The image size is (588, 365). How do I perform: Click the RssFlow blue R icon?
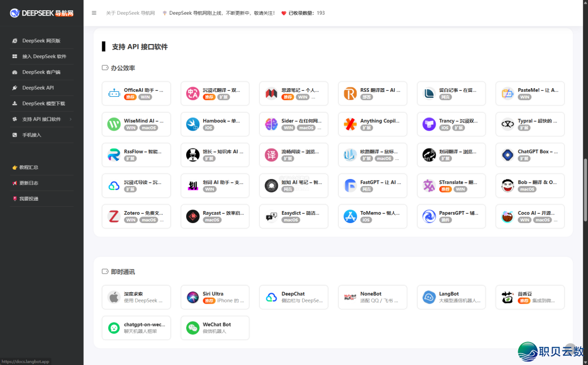tap(114, 155)
